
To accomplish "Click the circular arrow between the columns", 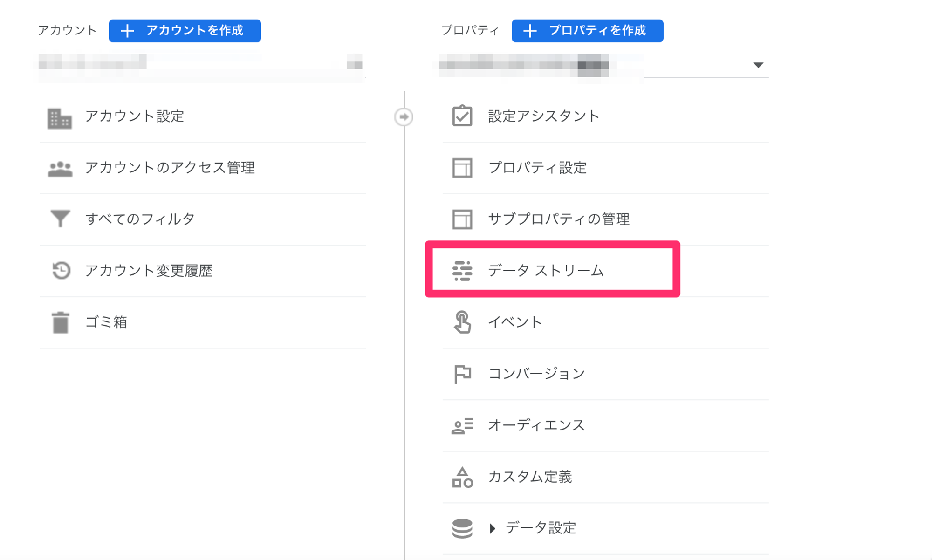I will 404,116.
